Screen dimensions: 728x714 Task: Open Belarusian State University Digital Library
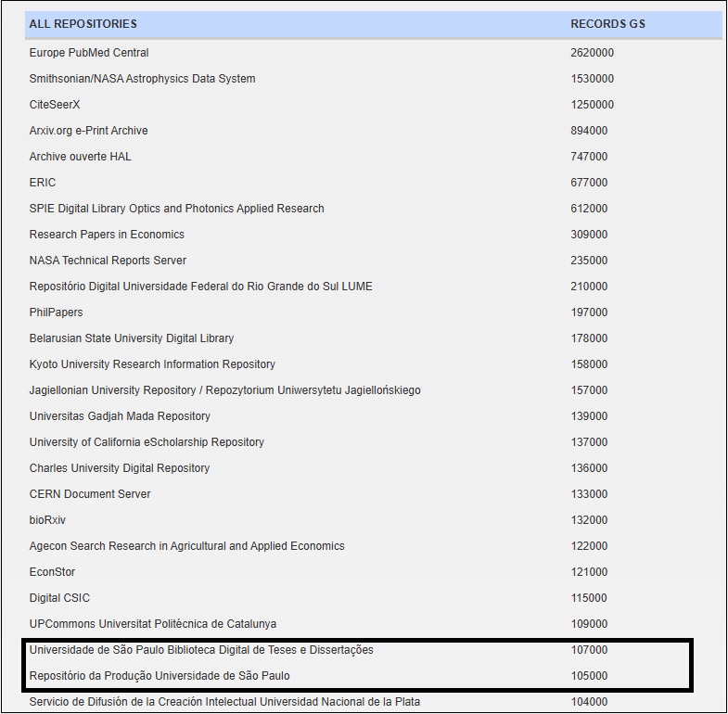pyautogui.click(x=132, y=338)
